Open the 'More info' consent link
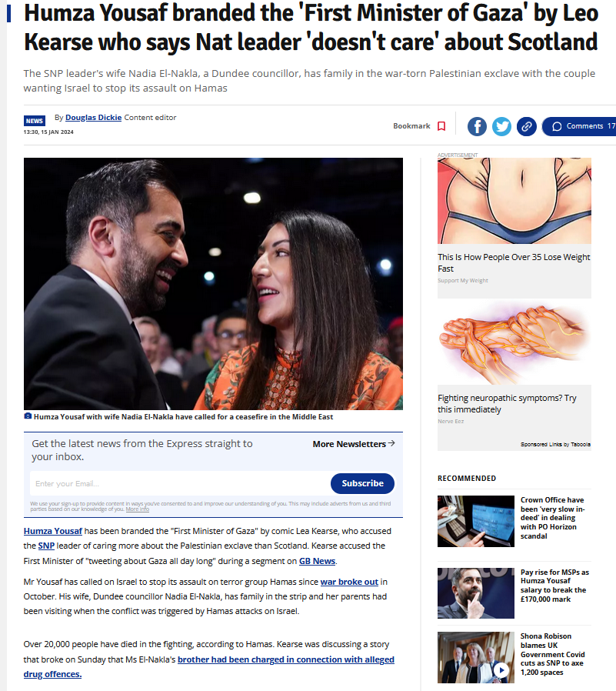 [138, 509]
